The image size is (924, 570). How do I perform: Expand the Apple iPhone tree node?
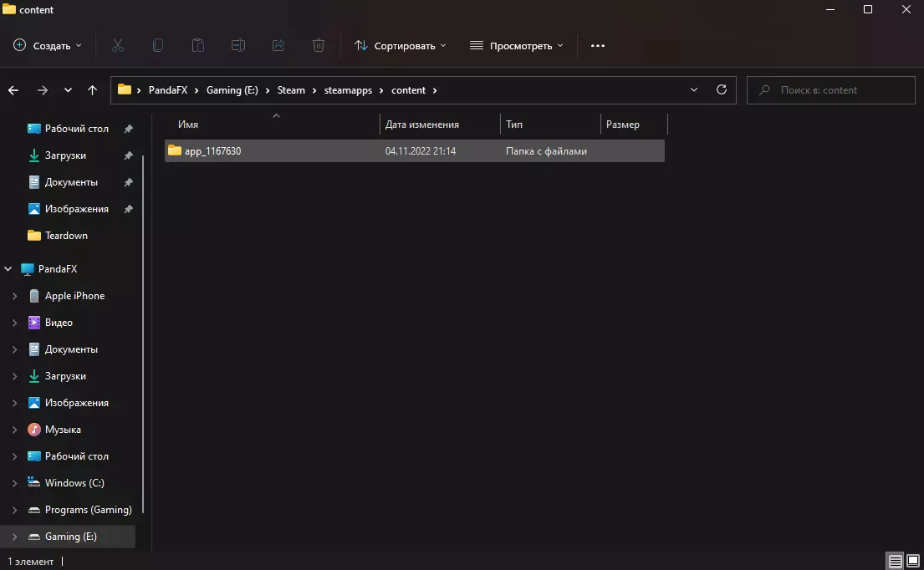pyautogui.click(x=15, y=296)
